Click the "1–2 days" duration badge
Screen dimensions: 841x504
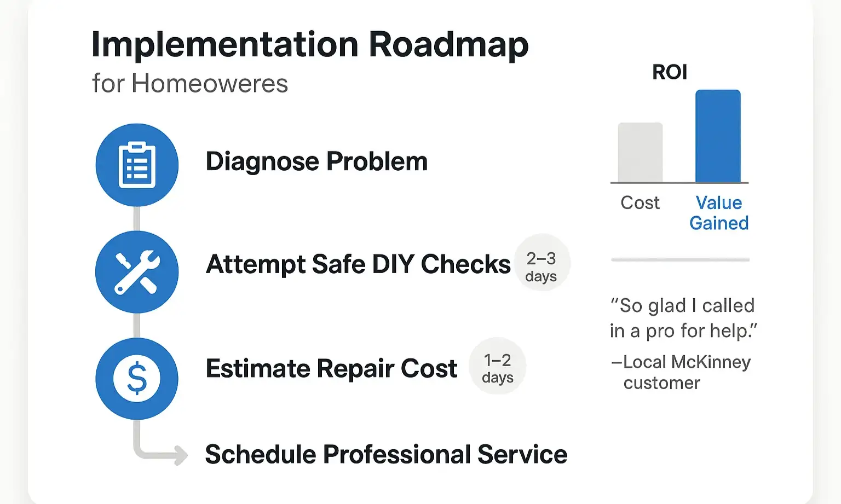497,368
